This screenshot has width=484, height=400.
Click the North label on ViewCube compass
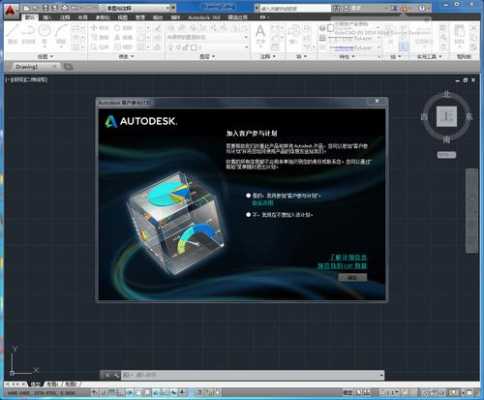[446, 94]
